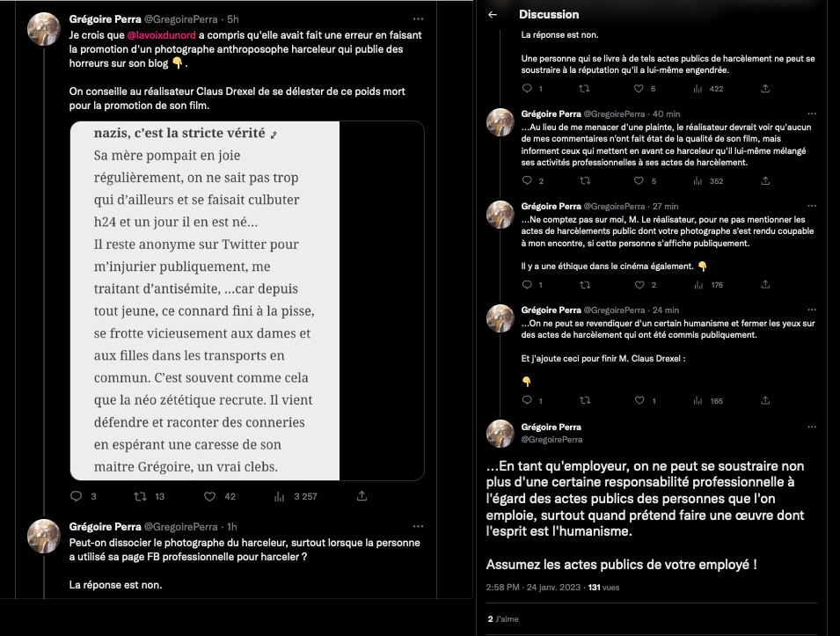
Task: Like the tweet with 42 likes
Action: [209, 496]
